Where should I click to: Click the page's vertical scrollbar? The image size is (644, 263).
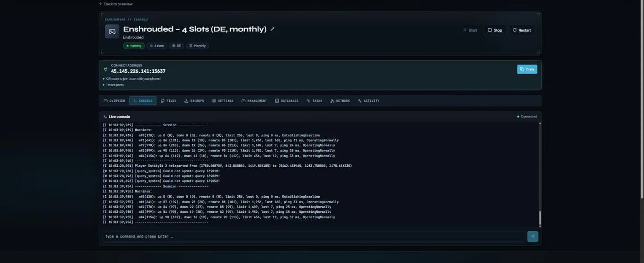[642, 99]
